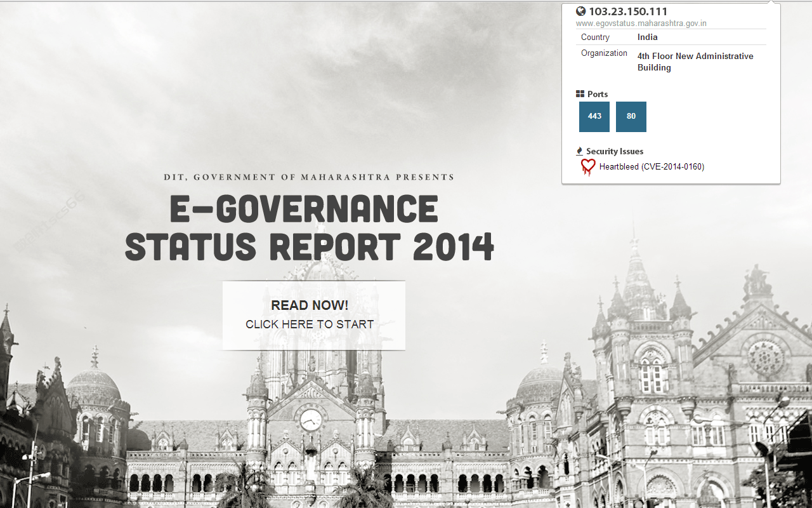Click the Country value India
Image resolution: width=812 pixels, height=508 pixels.
point(648,37)
